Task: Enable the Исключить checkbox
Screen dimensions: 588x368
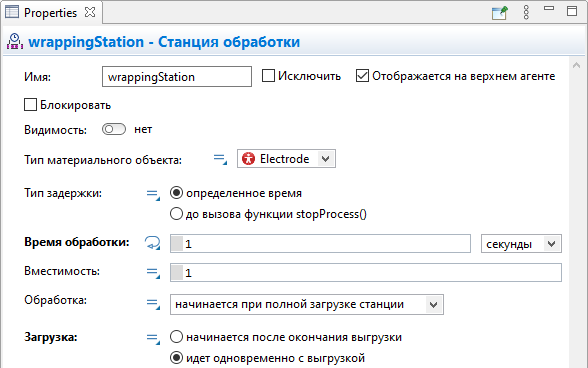Action: [x=268, y=76]
